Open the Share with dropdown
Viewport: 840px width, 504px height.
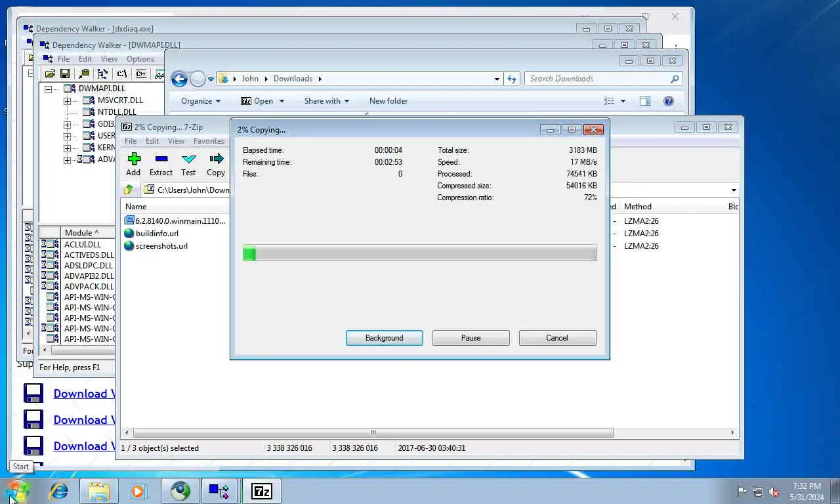326,101
